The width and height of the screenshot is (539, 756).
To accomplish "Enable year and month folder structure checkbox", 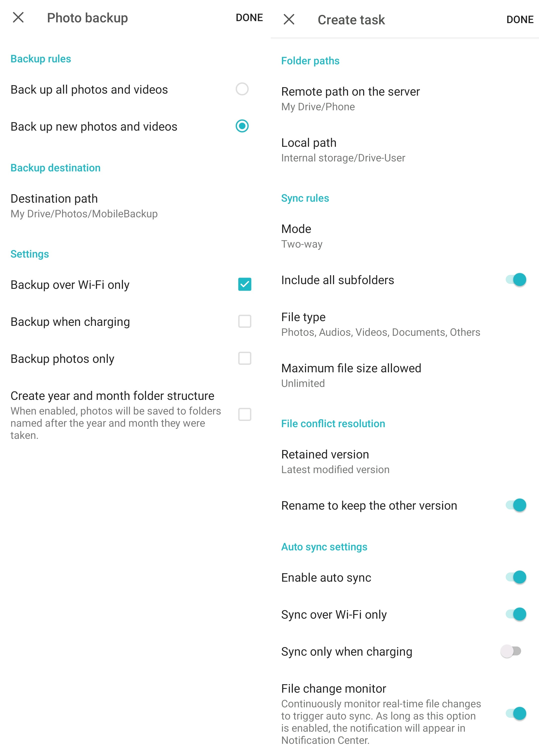I will (245, 415).
